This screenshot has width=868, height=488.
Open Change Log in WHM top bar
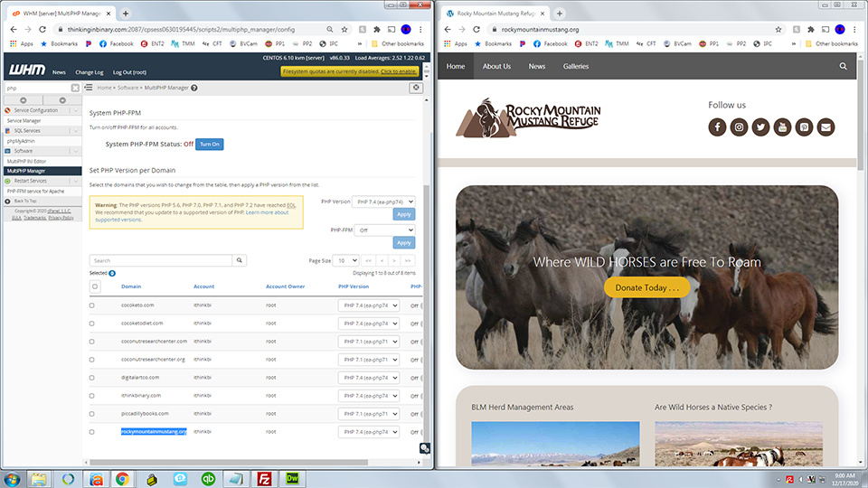89,72
